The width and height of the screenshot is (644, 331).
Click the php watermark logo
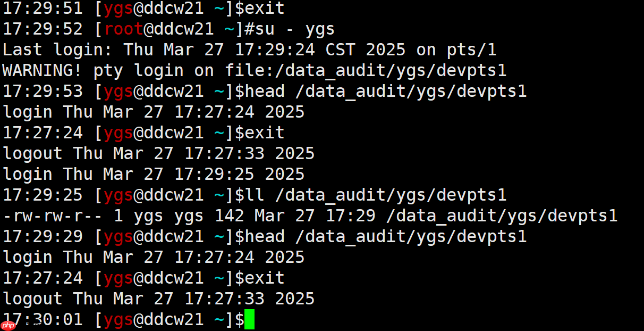click(x=7, y=325)
